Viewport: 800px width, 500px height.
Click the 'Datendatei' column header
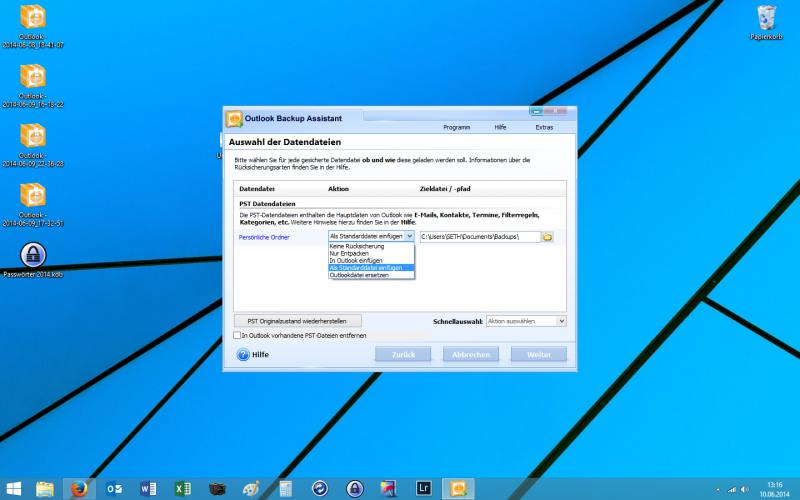point(257,189)
